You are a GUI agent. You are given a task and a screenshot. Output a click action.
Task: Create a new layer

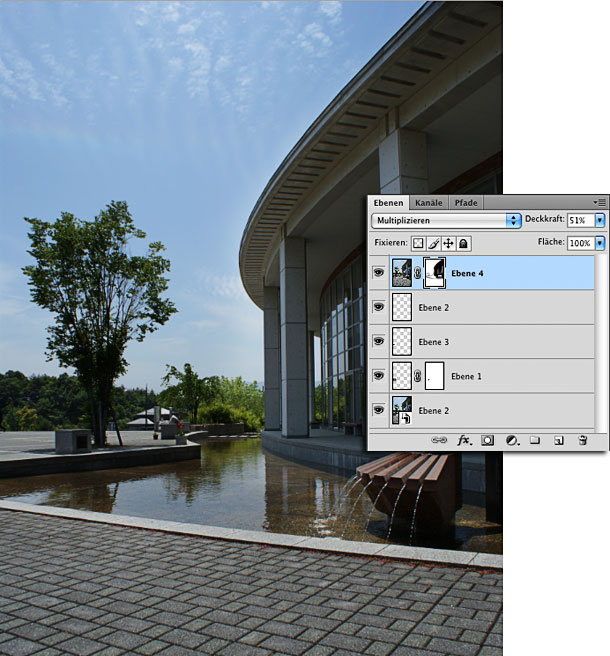559,441
